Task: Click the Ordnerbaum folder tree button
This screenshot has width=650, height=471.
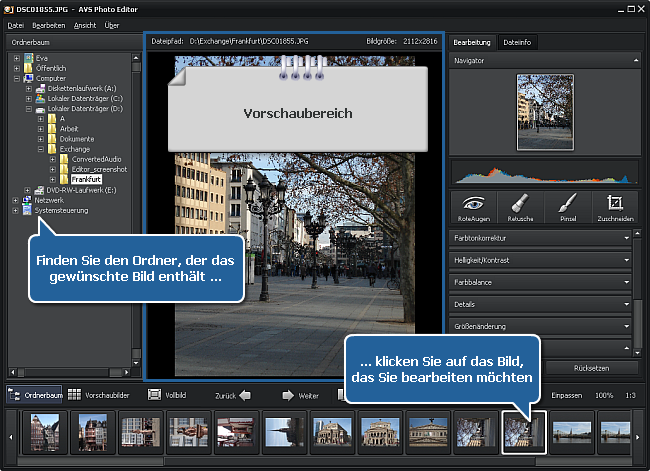Action: (34, 395)
